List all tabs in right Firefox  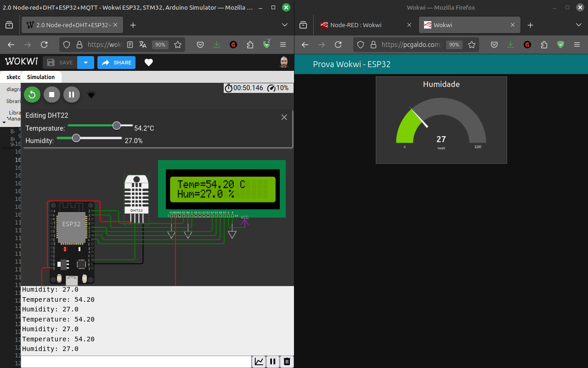coord(578,25)
